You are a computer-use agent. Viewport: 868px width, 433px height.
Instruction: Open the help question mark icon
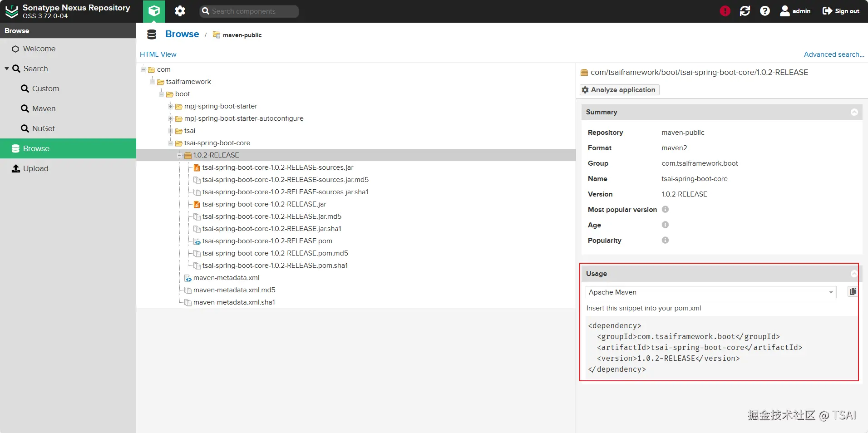pos(765,11)
